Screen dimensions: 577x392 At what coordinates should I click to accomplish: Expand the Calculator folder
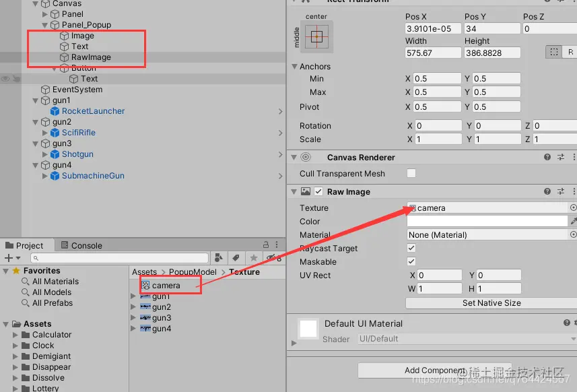coord(15,335)
